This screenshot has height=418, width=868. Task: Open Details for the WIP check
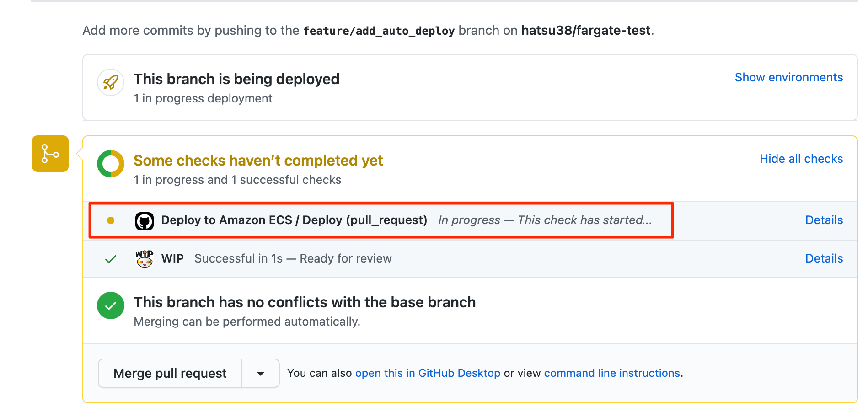824,258
